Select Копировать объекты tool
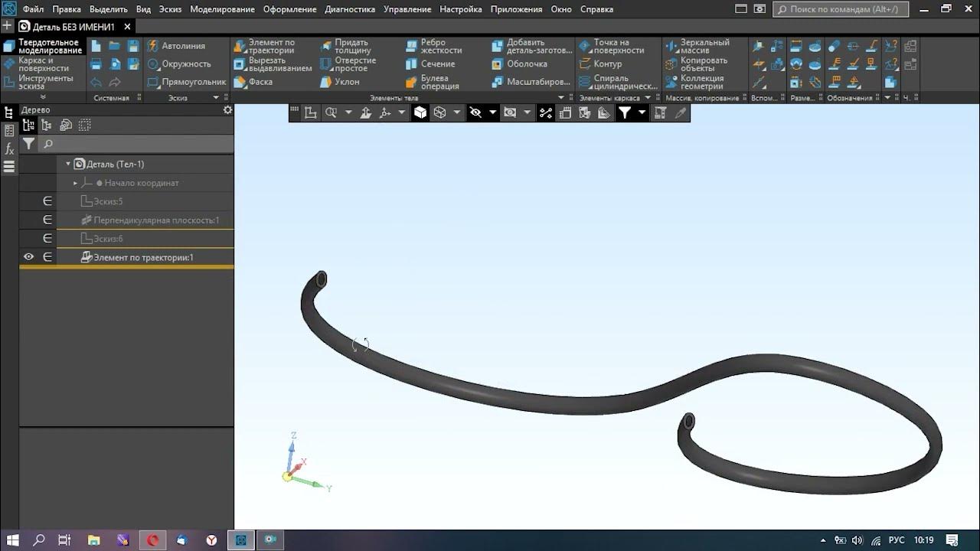The width and height of the screenshot is (980, 551). coord(697,64)
